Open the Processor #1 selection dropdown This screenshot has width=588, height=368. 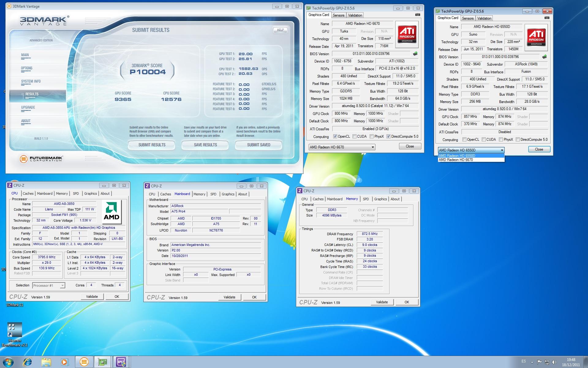point(49,286)
